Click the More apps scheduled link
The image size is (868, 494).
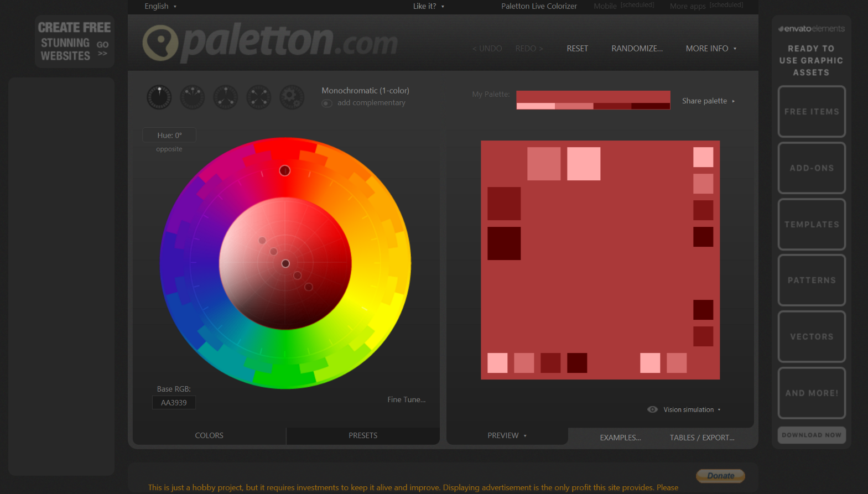coord(706,6)
